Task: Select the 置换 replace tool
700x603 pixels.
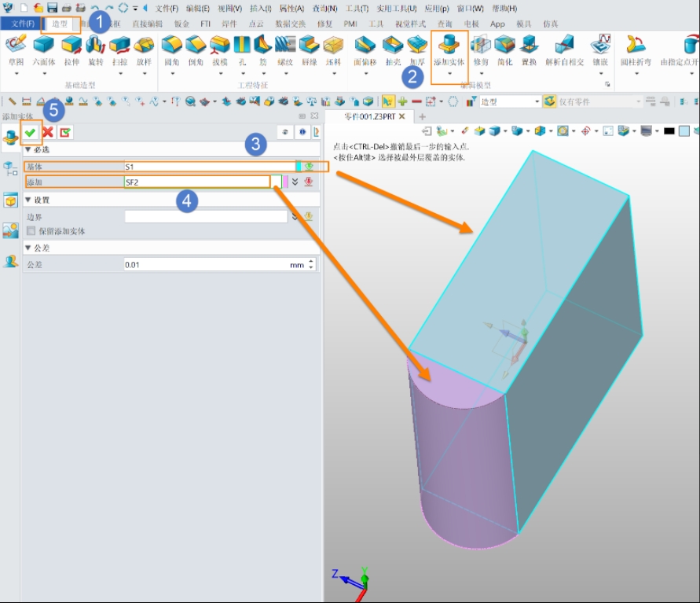Action: [x=529, y=50]
